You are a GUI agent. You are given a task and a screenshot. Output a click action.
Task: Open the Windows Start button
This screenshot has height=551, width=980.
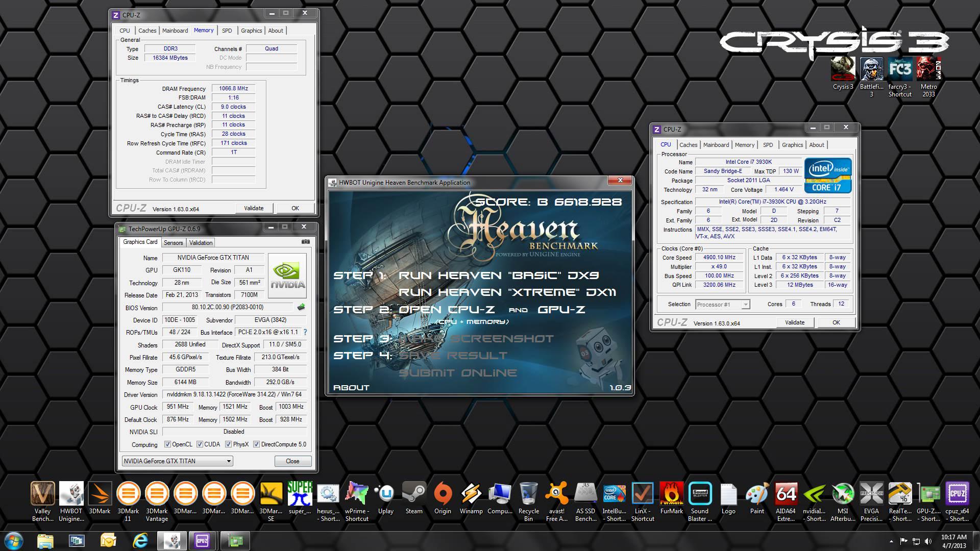coord(13,541)
